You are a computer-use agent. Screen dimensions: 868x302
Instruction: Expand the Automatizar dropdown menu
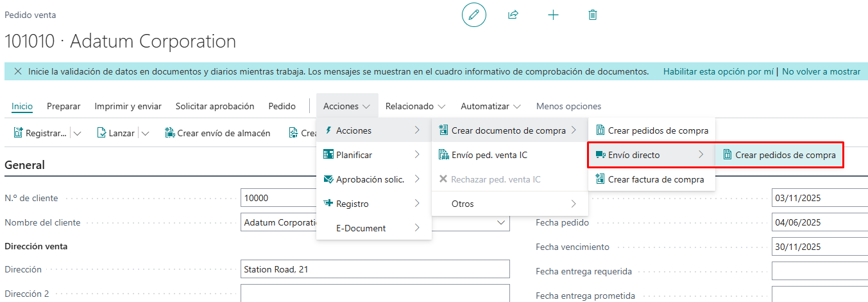(491, 106)
